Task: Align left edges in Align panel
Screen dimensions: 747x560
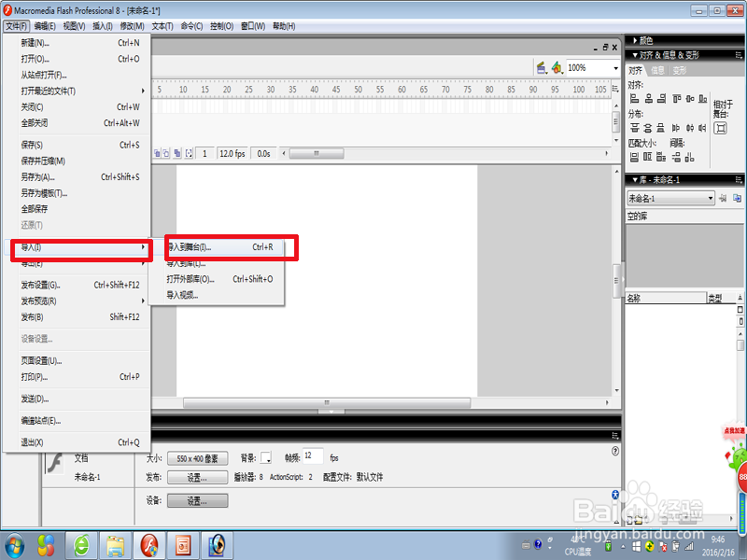Action: (x=634, y=99)
